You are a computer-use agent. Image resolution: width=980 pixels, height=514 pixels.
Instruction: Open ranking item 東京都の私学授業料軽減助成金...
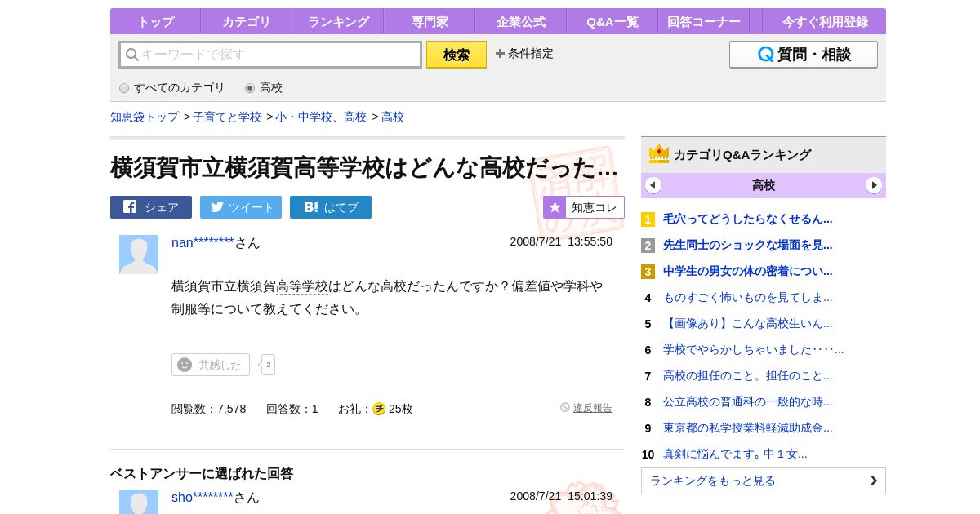pyautogui.click(x=748, y=428)
